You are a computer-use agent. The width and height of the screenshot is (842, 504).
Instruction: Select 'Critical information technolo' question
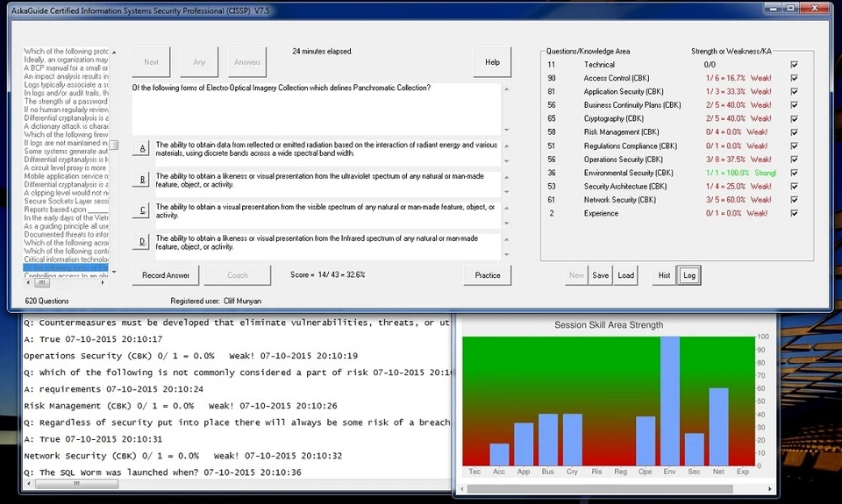66,259
